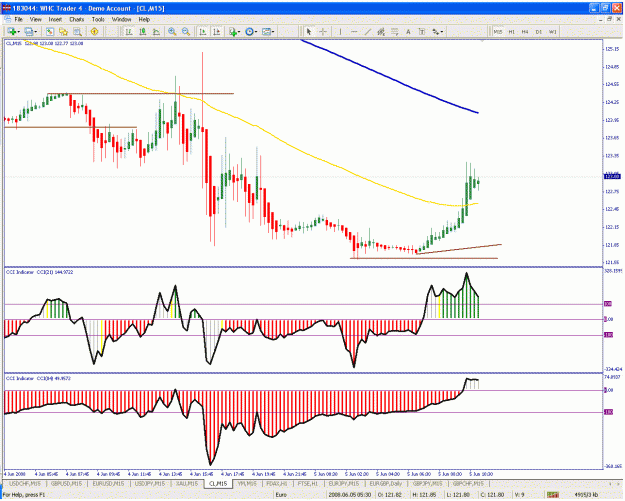This screenshot has width=625, height=501.
Task: Select the Text 'A' drawing tool
Action: [408, 31]
